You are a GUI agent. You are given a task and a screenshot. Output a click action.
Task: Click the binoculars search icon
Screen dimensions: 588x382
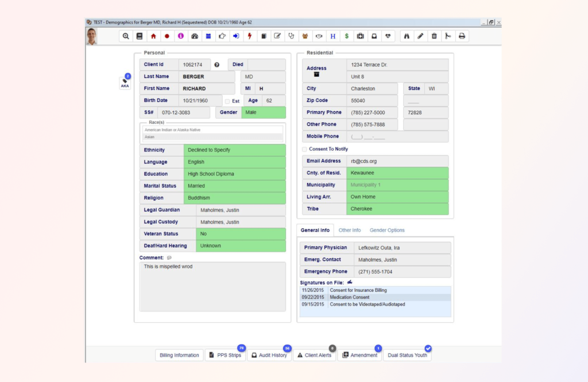pos(407,36)
